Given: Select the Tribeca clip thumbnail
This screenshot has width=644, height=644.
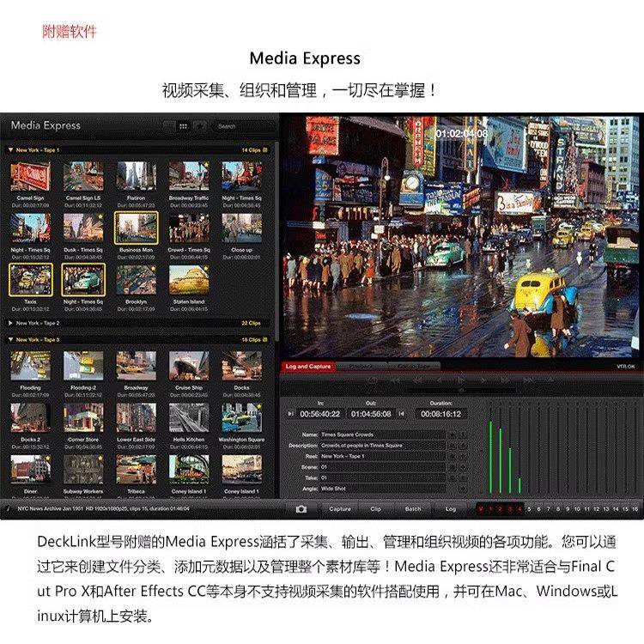Looking at the screenshot, I should coord(136,469).
